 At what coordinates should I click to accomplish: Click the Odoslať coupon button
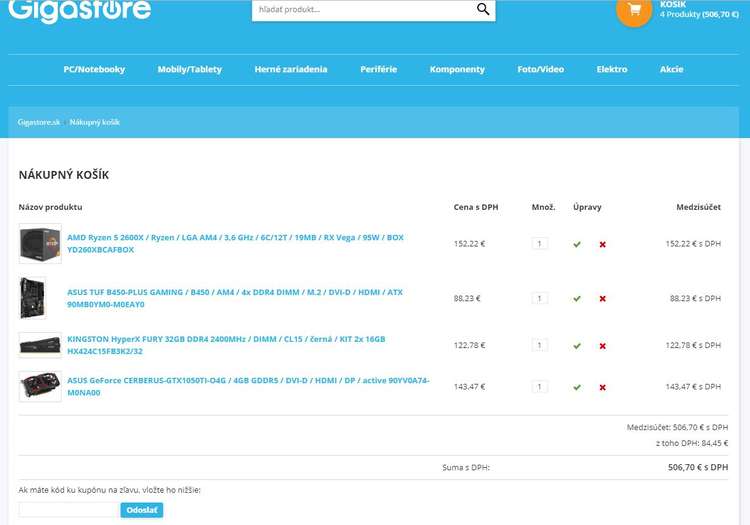(x=142, y=510)
